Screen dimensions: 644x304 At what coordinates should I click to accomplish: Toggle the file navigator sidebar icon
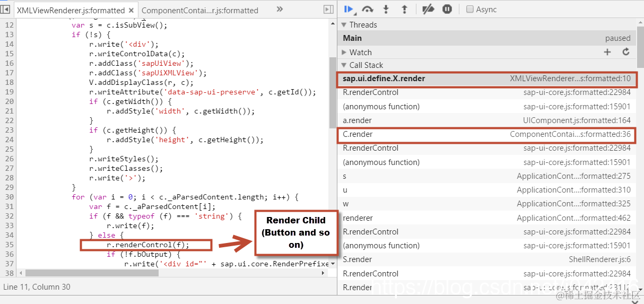6,9
